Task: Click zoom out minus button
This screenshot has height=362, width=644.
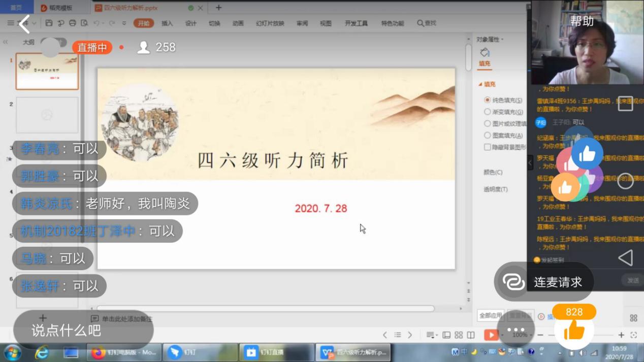Action: click(x=540, y=335)
